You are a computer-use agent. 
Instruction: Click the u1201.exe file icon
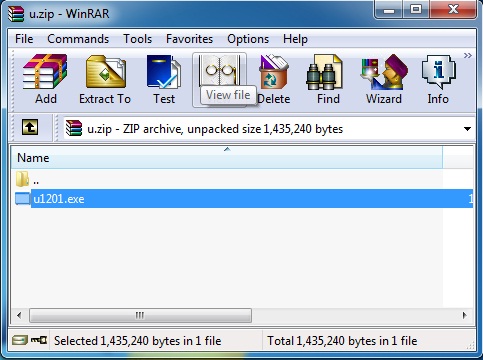pyautogui.click(x=22, y=199)
